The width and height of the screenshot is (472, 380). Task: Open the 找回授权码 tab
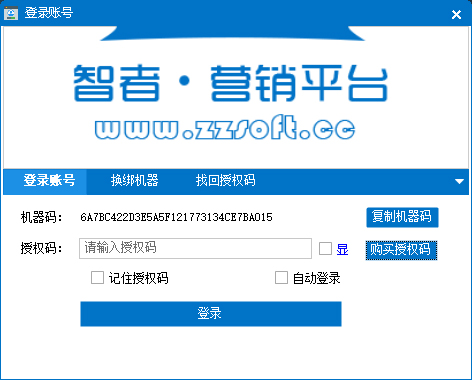[x=225, y=181]
